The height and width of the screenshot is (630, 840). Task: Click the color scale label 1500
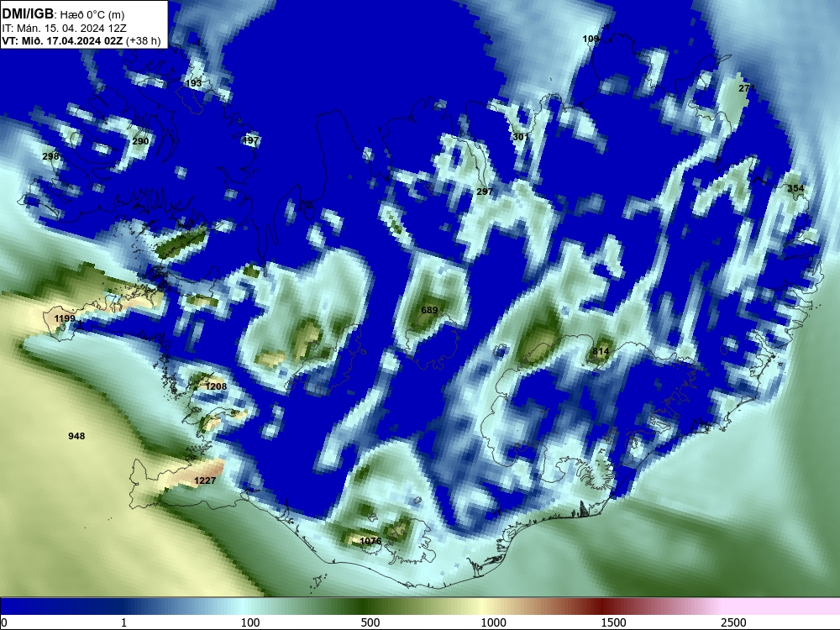pos(613,622)
